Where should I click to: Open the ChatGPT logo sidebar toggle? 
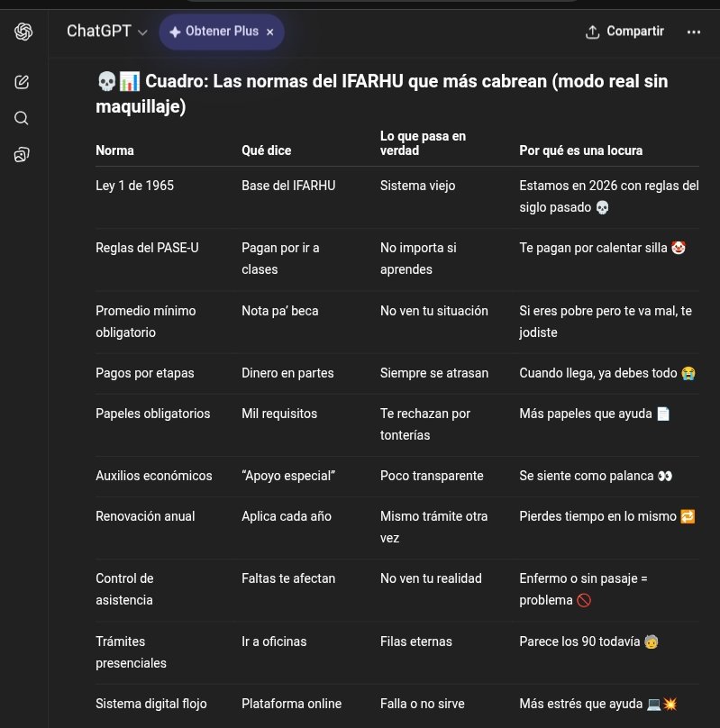[x=23, y=32]
